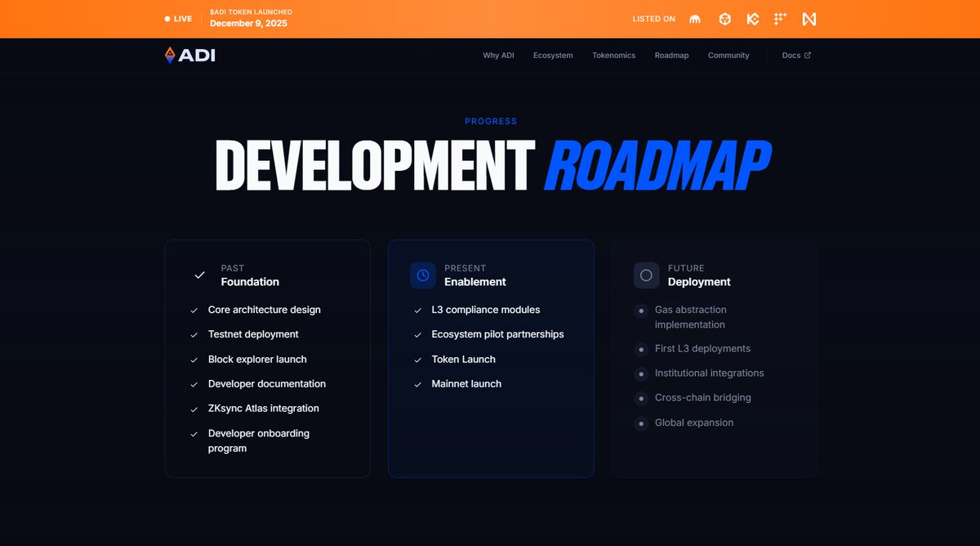Click the blue 'ROADMAP' heading word
The image size is (980, 546).
(657, 166)
